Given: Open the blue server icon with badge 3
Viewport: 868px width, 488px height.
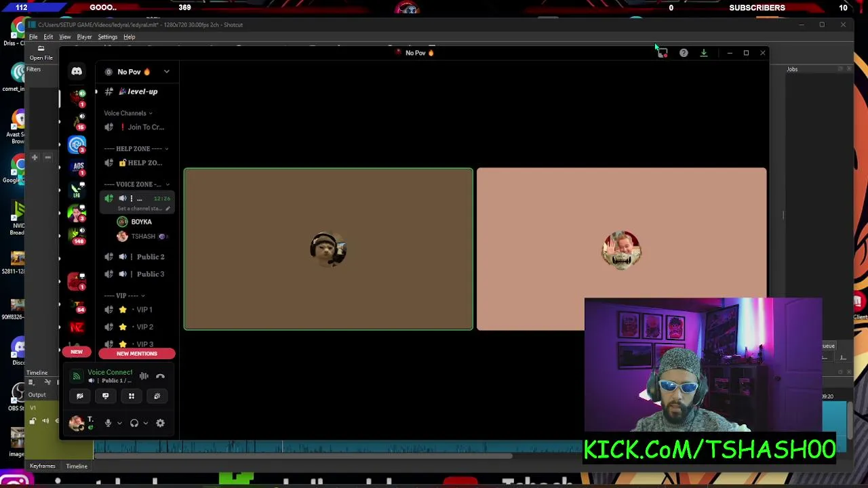Looking at the screenshot, I should pyautogui.click(x=77, y=144).
